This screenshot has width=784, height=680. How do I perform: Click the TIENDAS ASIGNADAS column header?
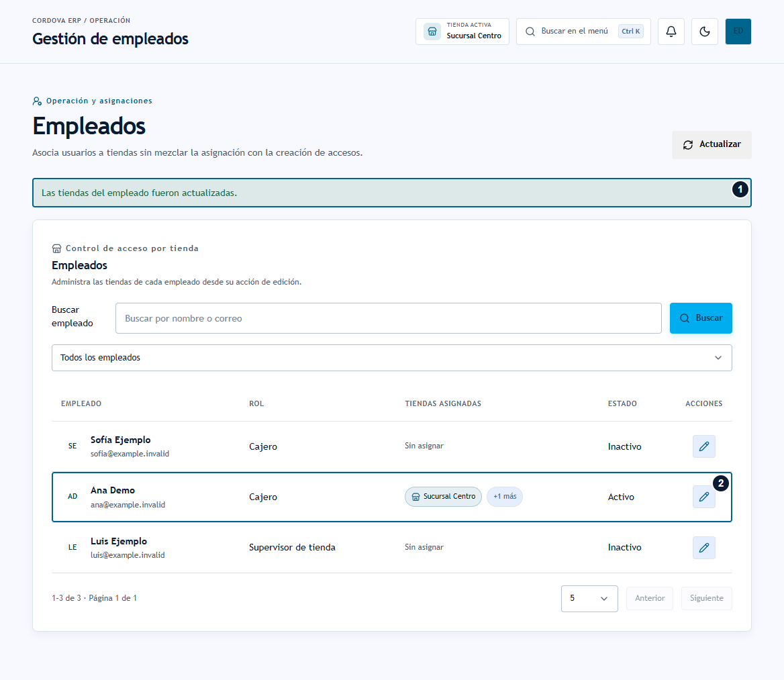443,403
